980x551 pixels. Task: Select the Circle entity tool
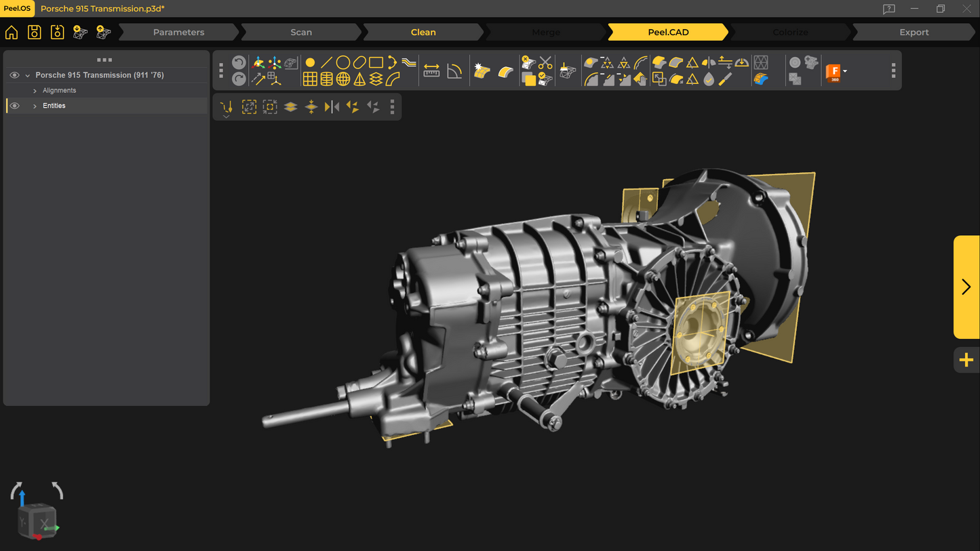pos(343,62)
